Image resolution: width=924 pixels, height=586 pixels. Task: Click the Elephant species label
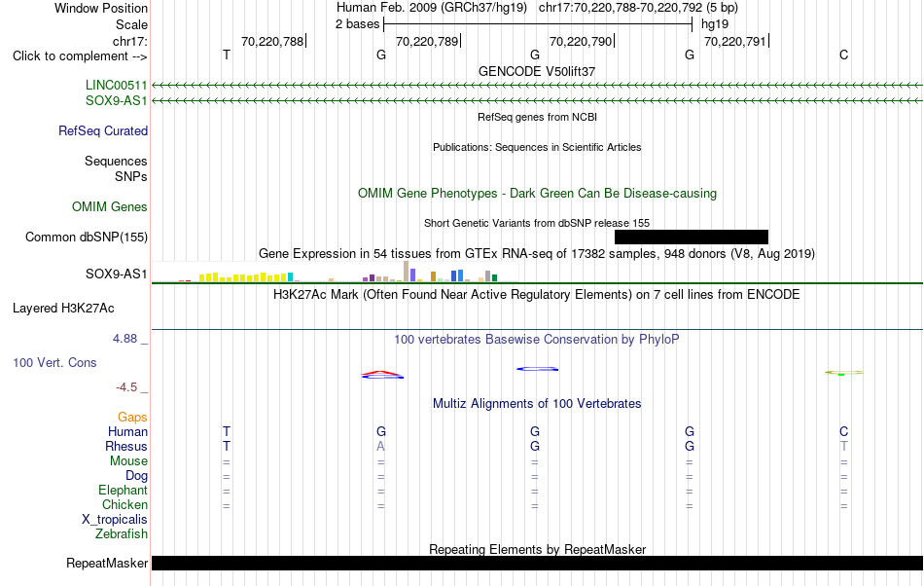click(124, 490)
